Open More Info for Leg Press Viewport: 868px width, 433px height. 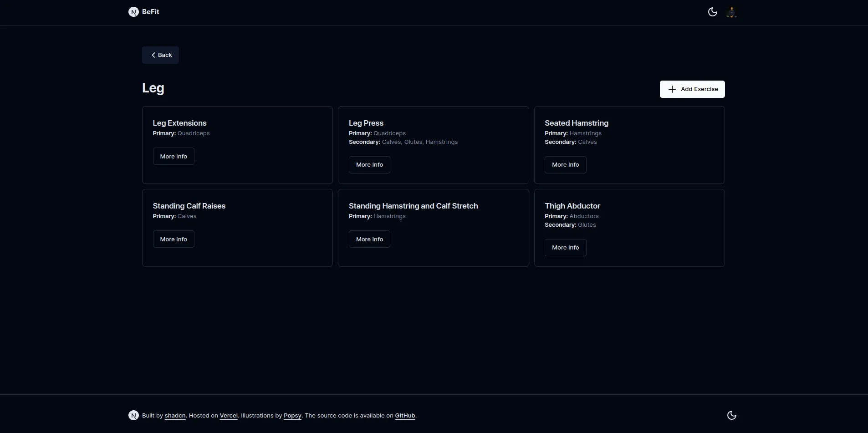[x=369, y=165]
